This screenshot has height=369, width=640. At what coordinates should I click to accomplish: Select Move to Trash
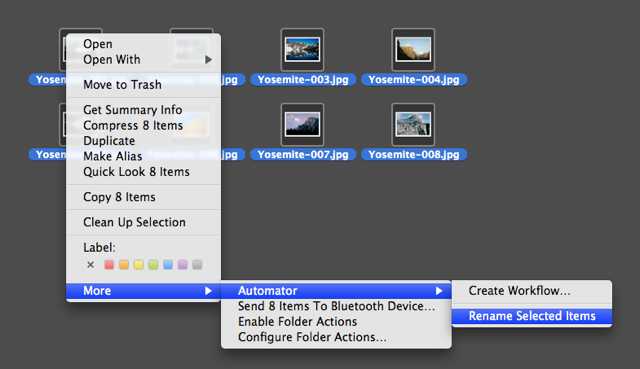[143, 85]
